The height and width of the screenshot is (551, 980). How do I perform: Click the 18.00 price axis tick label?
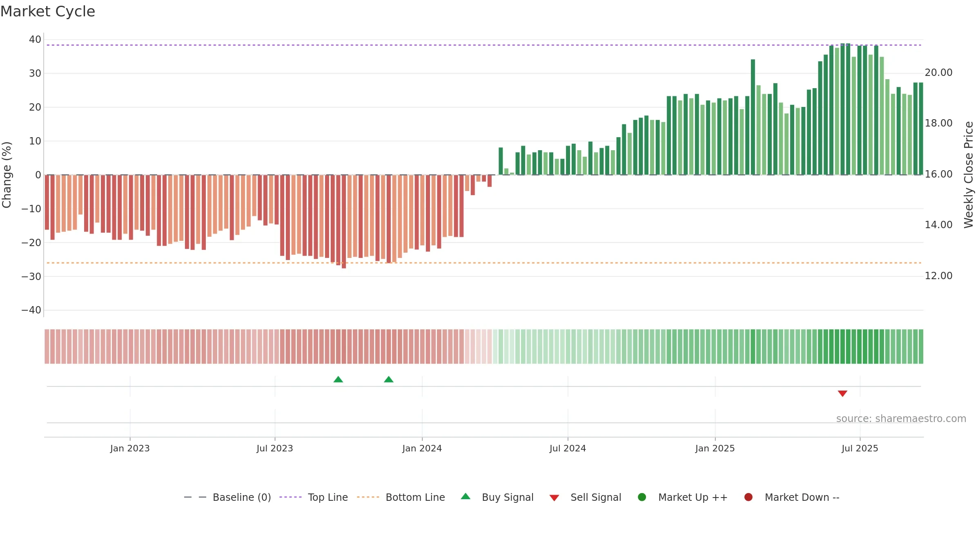tap(938, 123)
